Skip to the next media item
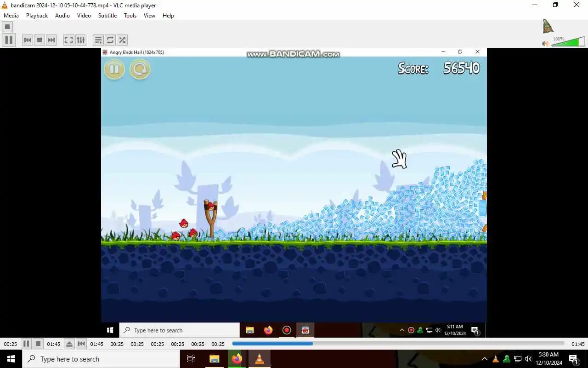Screen dimensions: 588x368 click(x=51, y=40)
